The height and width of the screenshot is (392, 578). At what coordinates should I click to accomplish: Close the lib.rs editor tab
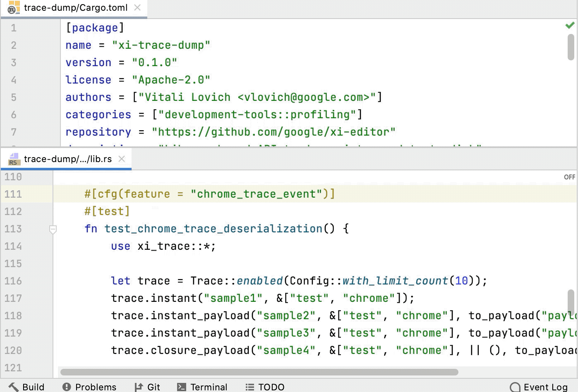click(x=121, y=158)
